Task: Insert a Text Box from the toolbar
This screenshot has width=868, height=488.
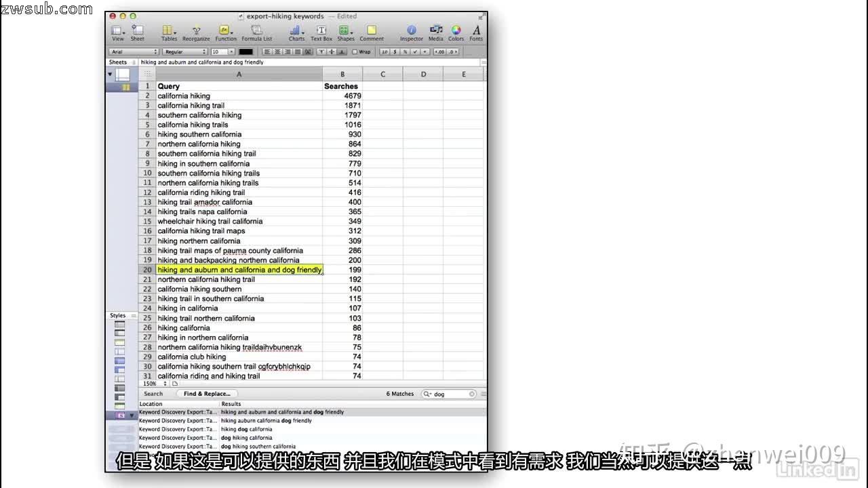Action: point(321,31)
